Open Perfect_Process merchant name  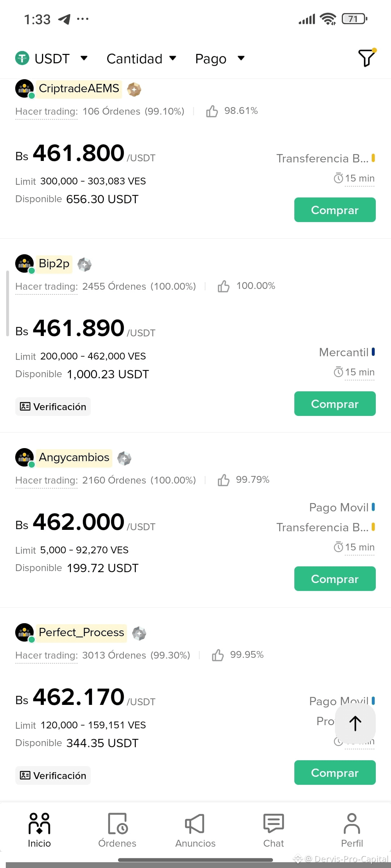coord(81,633)
